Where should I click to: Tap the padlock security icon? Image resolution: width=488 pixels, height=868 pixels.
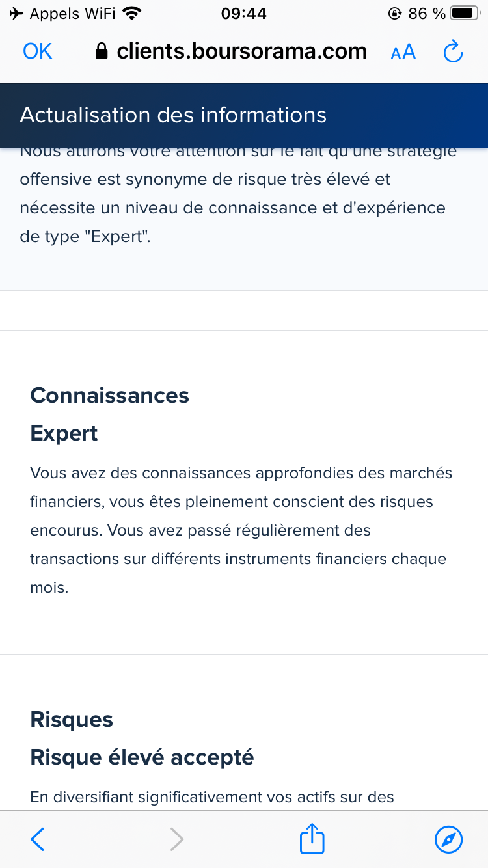coord(101,52)
